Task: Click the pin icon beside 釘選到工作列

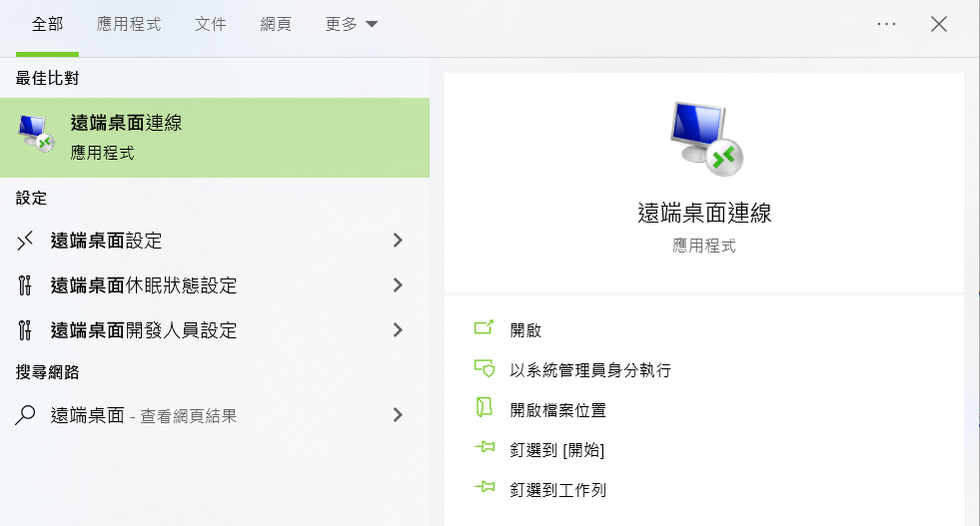Action: tap(485, 487)
